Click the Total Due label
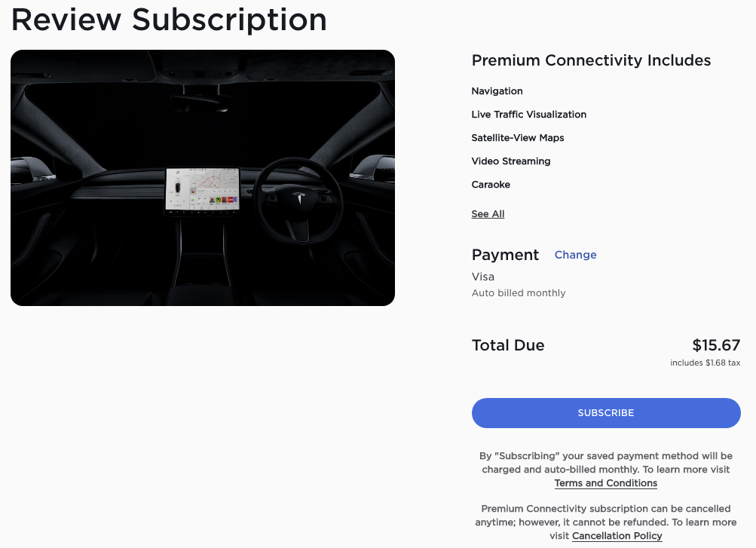The width and height of the screenshot is (756, 548). point(508,345)
